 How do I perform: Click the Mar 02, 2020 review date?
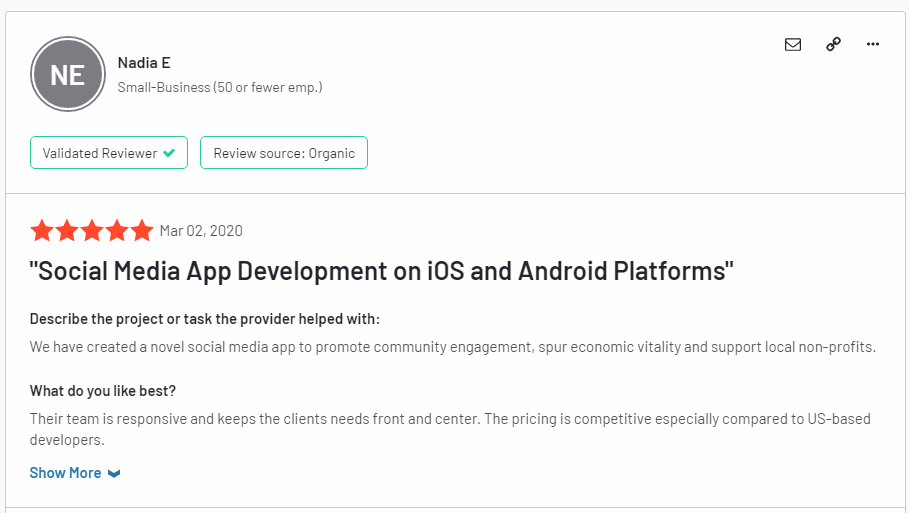point(201,231)
